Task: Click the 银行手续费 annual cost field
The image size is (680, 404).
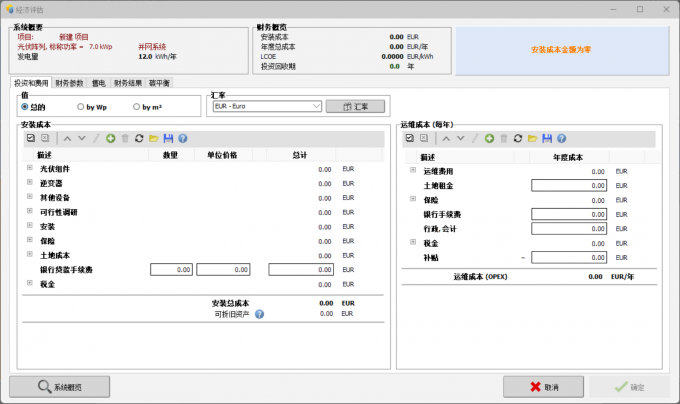Action: pyautogui.click(x=569, y=214)
